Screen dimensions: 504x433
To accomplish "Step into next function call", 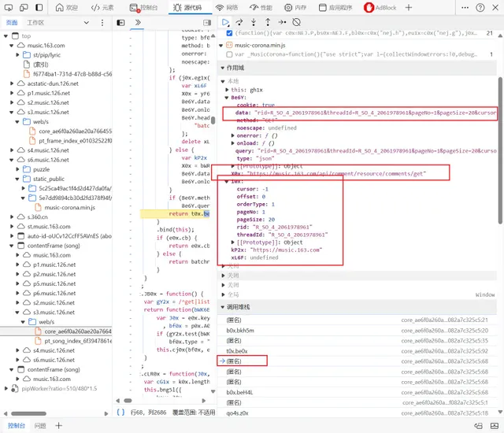I will click(x=254, y=22).
